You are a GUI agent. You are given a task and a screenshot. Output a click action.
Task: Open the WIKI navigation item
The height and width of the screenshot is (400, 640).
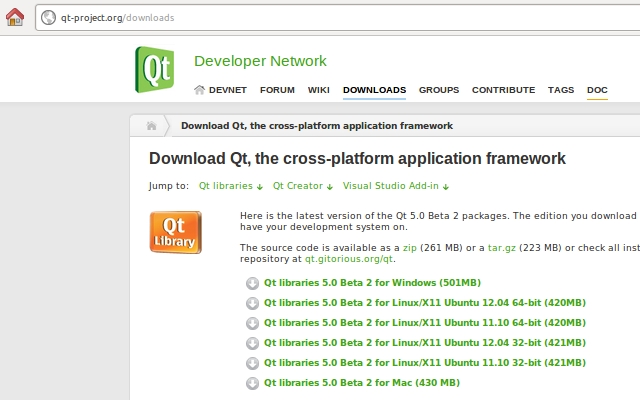pyautogui.click(x=318, y=90)
